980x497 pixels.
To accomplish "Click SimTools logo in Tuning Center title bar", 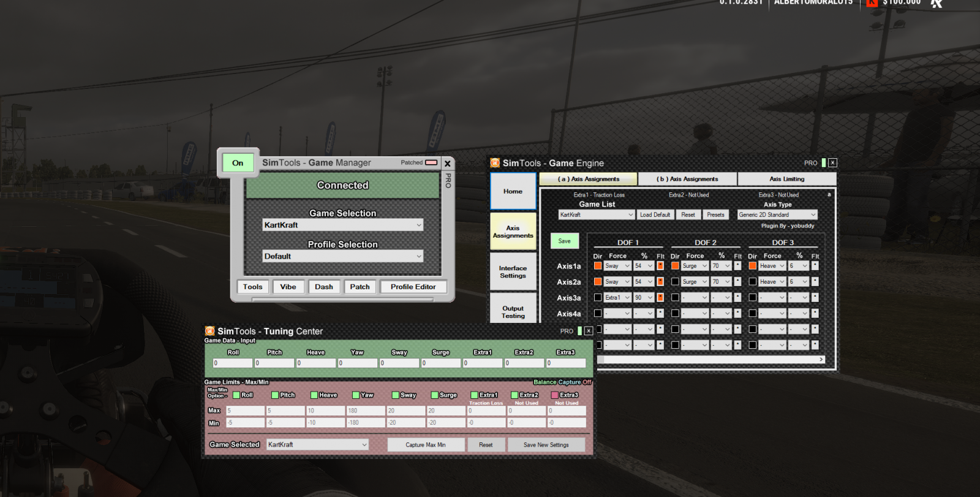I will pos(209,331).
